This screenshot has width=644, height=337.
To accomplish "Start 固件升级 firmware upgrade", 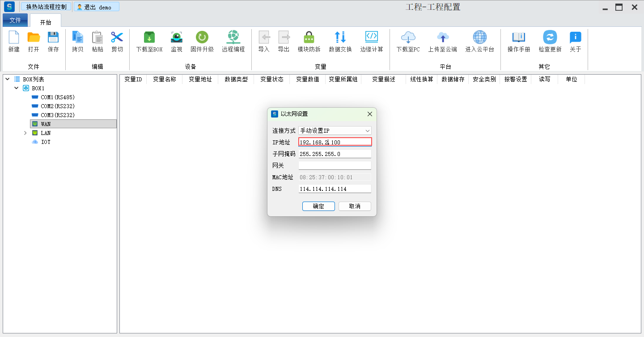I will [202, 38].
